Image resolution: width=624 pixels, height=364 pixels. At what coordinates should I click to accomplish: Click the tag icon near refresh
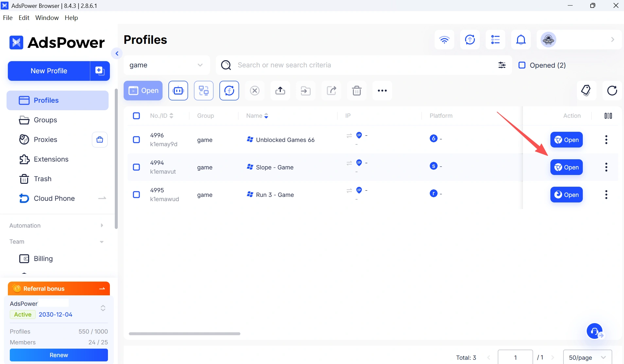tap(586, 91)
